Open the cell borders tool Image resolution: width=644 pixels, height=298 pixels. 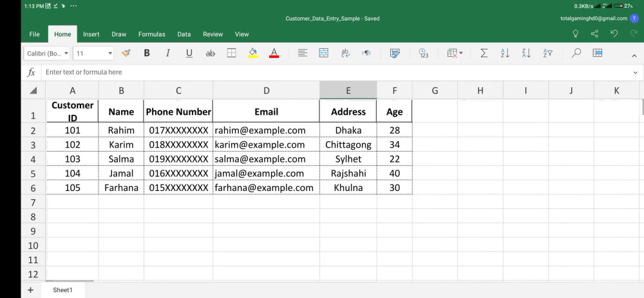[232, 53]
